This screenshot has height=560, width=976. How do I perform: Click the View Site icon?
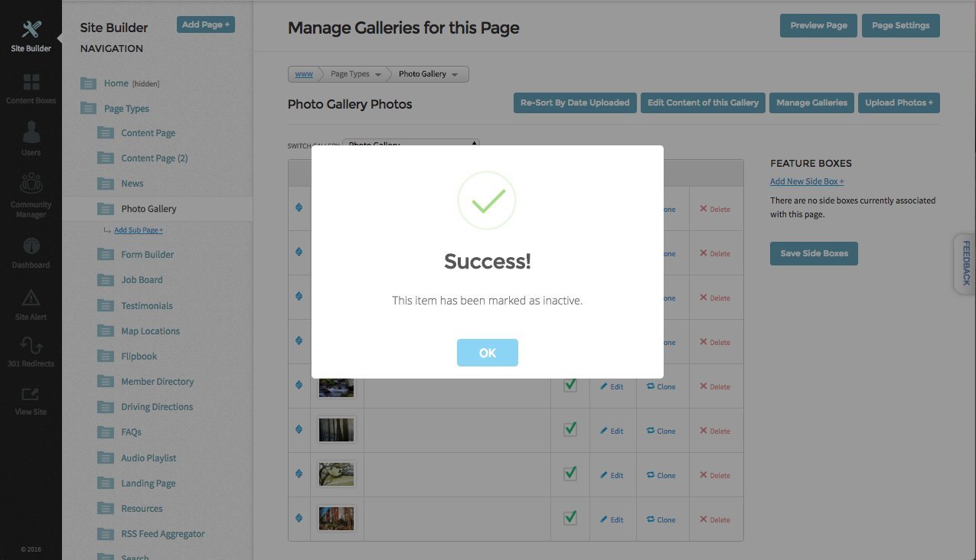(x=31, y=395)
